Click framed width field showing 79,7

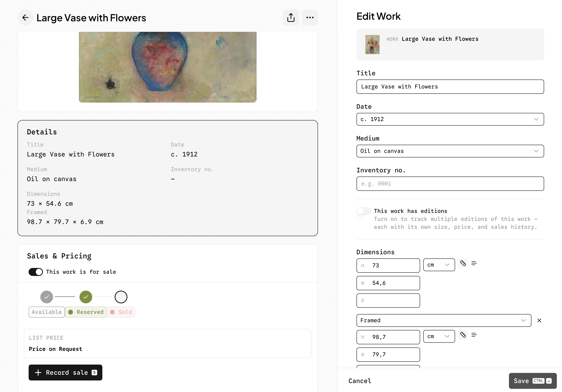click(x=388, y=355)
